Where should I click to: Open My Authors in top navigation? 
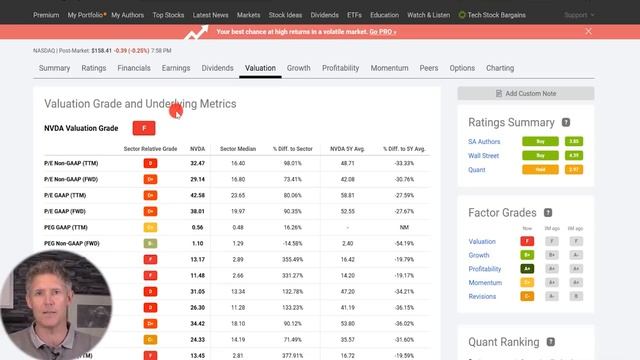tap(128, 15)
